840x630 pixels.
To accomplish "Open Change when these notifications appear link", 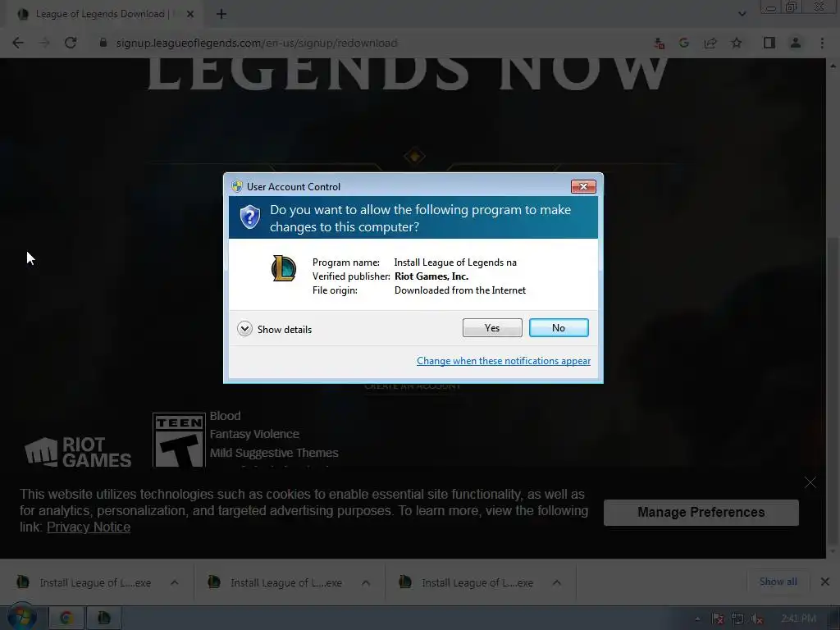I will pyautogui.click(x=504, y=361).
